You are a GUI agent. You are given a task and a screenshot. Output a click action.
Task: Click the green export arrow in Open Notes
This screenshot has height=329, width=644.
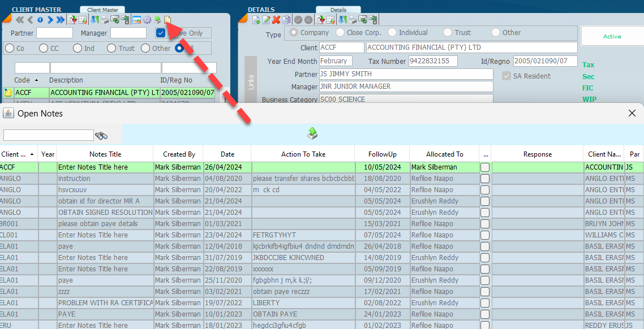(x=312, y=133)
